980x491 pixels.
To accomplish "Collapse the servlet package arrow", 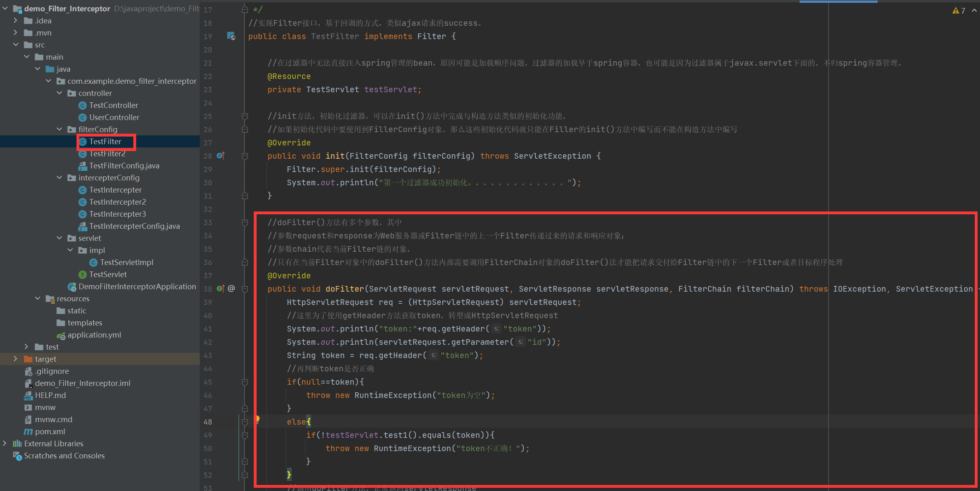I will coord(59,238).
